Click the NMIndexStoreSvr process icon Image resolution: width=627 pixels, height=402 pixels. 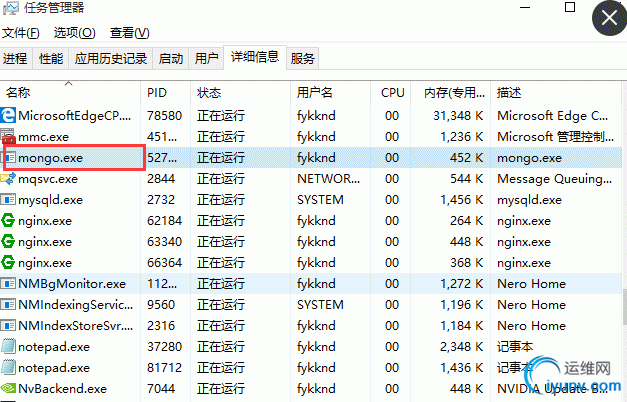pos(8,325)
